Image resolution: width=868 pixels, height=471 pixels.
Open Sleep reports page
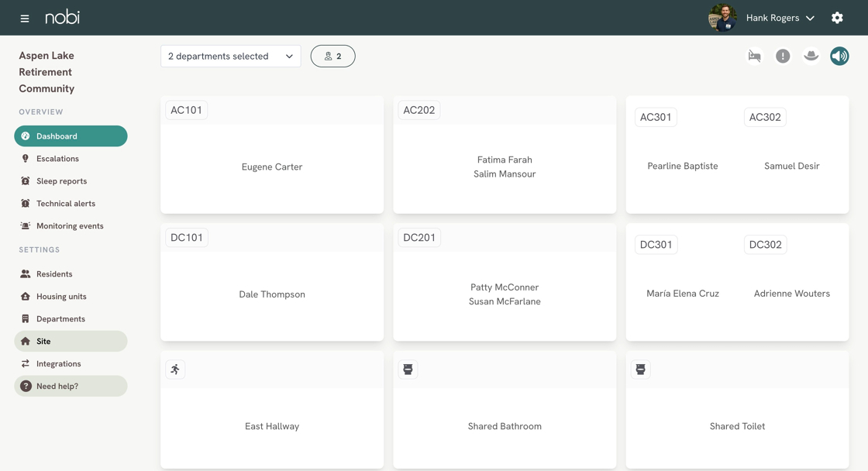71,181
